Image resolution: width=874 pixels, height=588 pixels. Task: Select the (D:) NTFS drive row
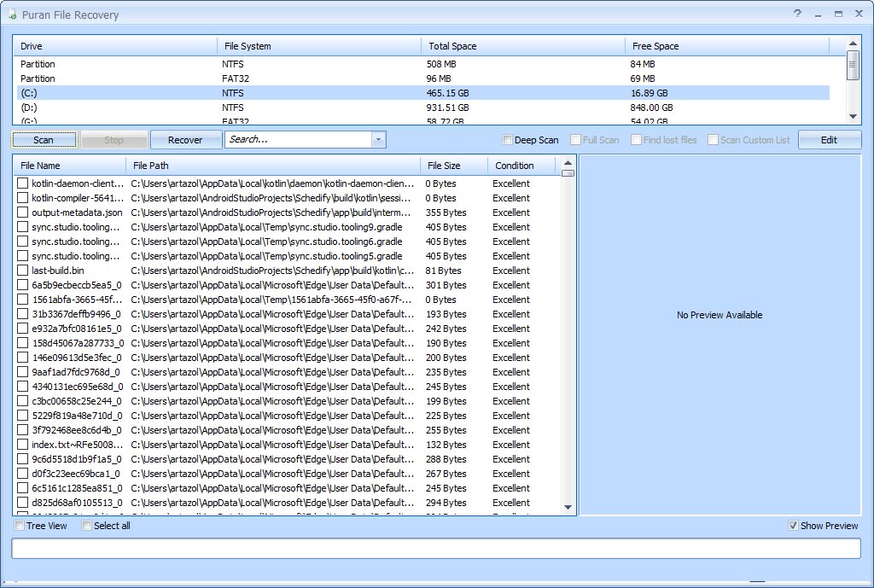click(423, 108)
